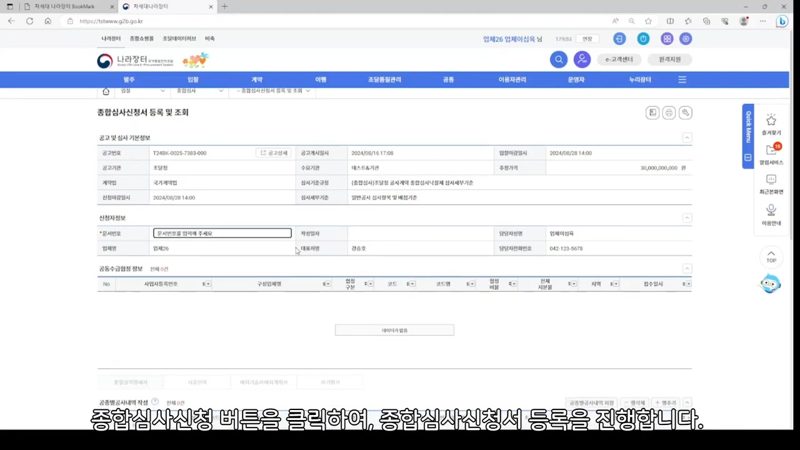
Task: Click session 연장 button
Action: click(587, 39)
